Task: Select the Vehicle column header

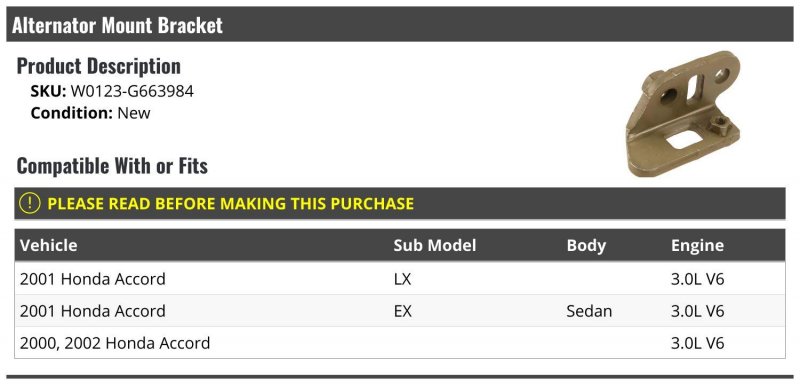Action: coord(49,245)
